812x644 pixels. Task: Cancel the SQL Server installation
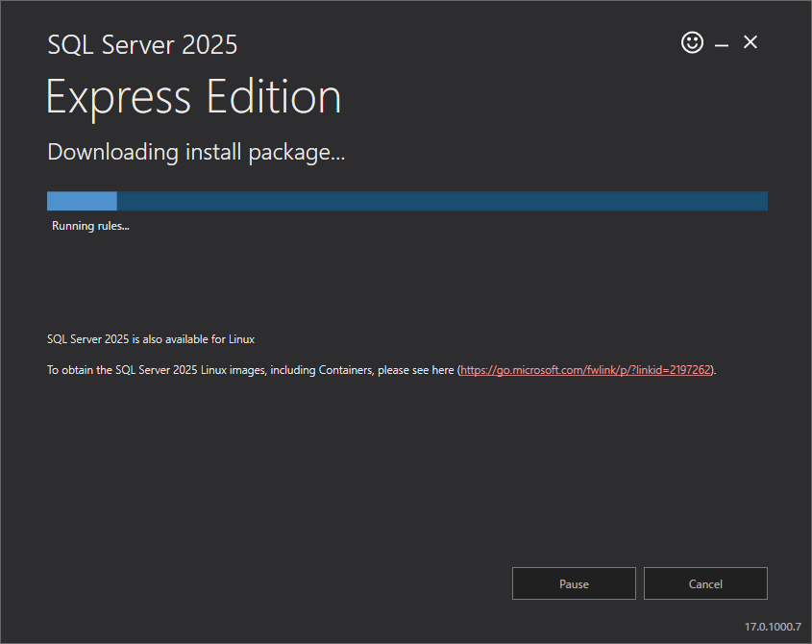point(705,583)
